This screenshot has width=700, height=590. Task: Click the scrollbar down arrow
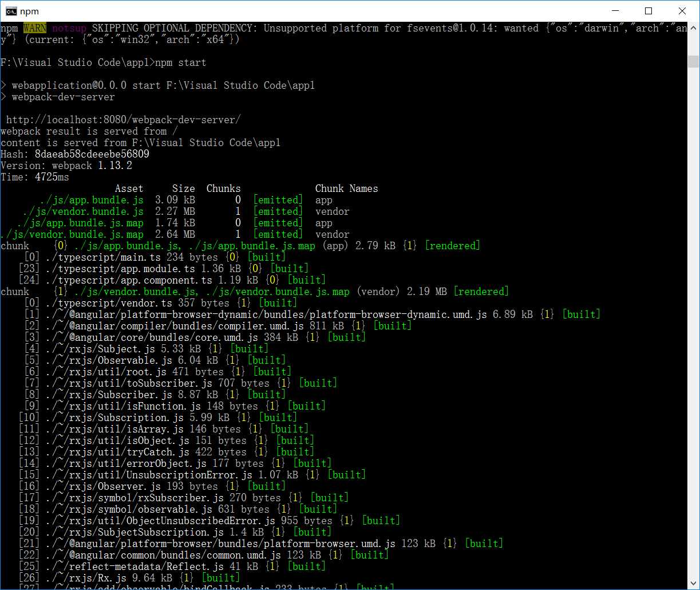tap(693, 584)
